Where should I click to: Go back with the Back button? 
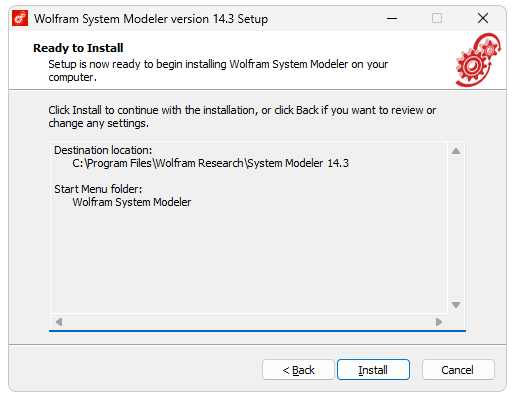click(x=298, y=369)
